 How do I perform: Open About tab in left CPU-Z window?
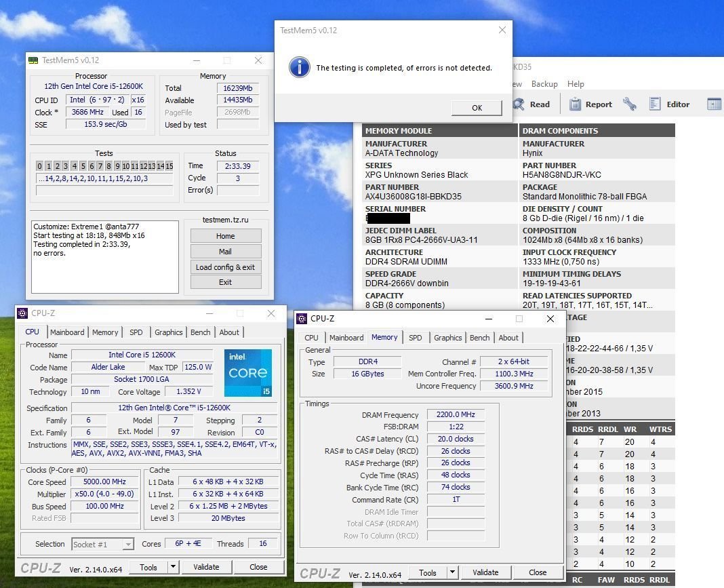click(x=230, y=332)
